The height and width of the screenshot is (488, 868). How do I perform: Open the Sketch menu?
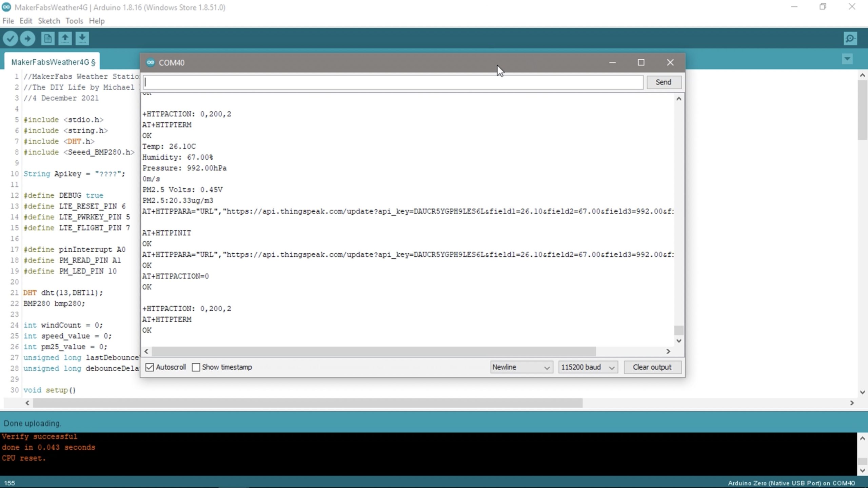click(49, 21)
